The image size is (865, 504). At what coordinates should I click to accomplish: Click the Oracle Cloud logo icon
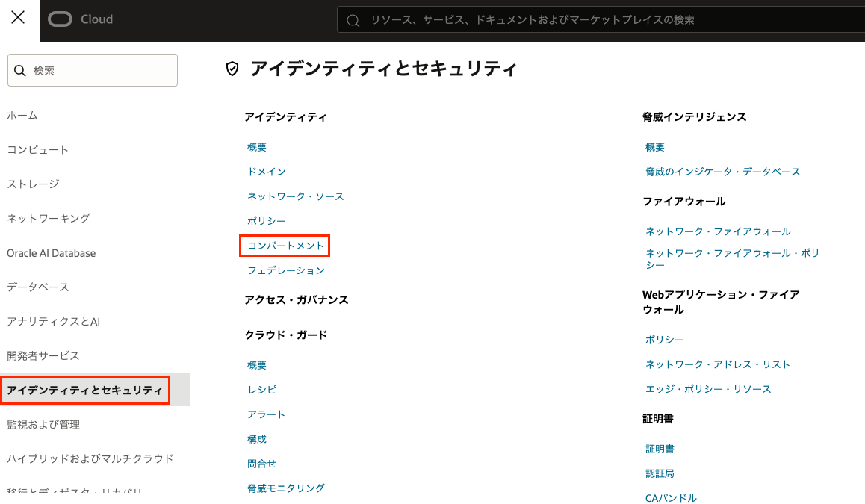tap(60, 19)
